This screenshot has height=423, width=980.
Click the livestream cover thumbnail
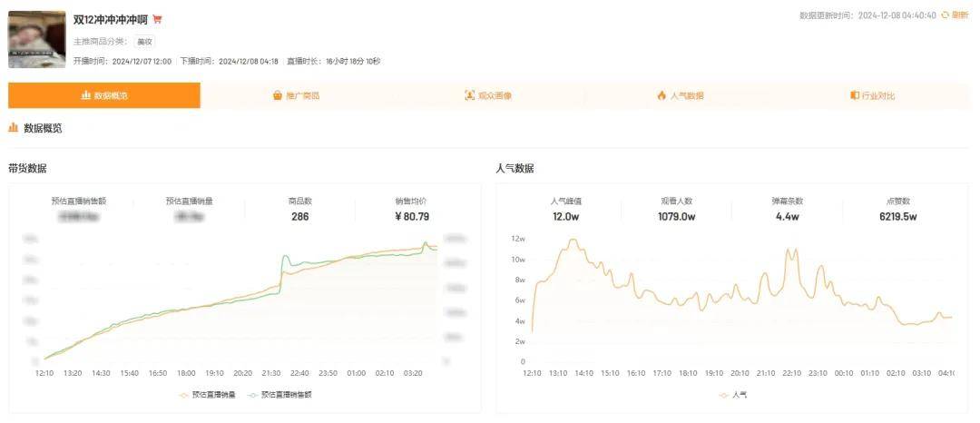[37, 39]
